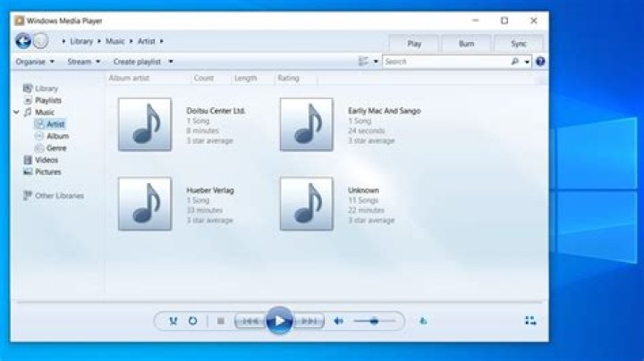
Task: Click the Stop playback icon
Action: tap(220, 321)
